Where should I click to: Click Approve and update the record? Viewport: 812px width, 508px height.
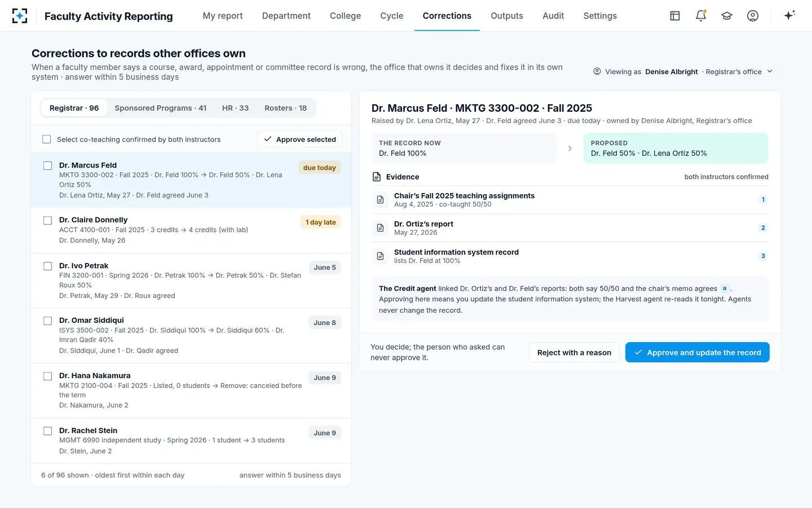698,352
